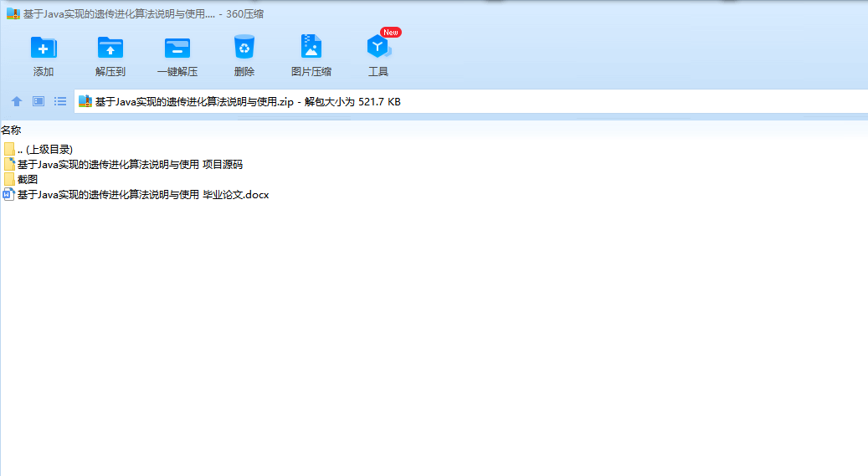Switch to the thumbnail view icon
868x476 pixels.
pos(39,101)
